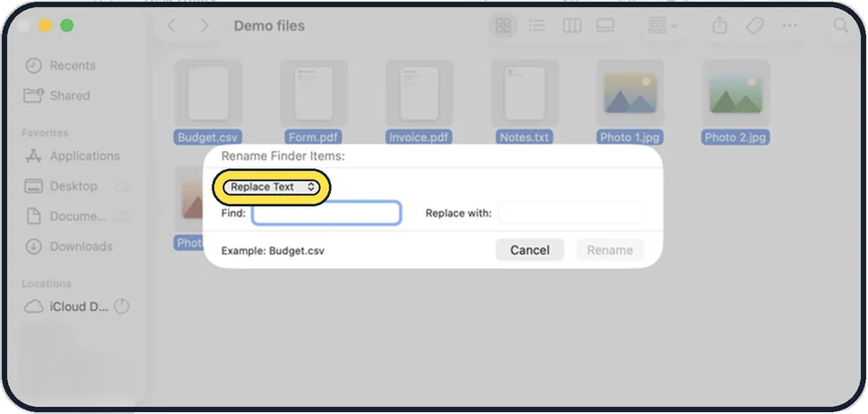Select the Photo 1.jpg thumbnail

coord(630,93)
